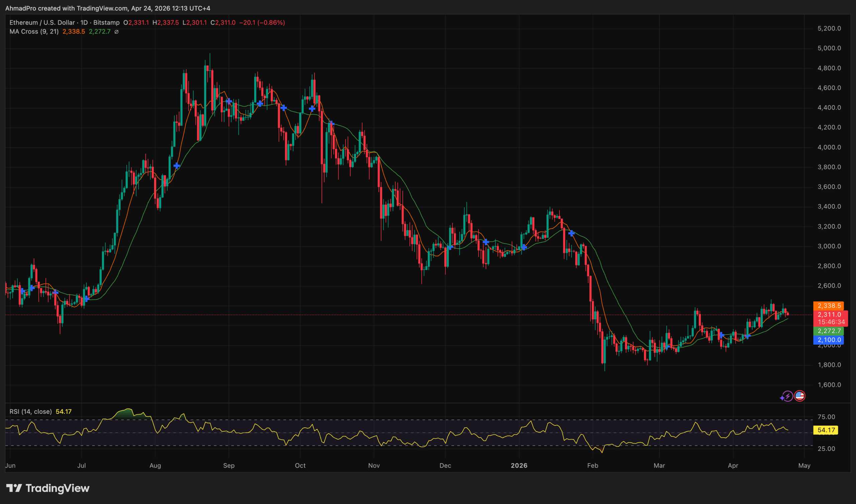This screenshot has height=504, width=856.
Task: Click the TradingView logo in the bottom left
Action: (x=47, y=488)
